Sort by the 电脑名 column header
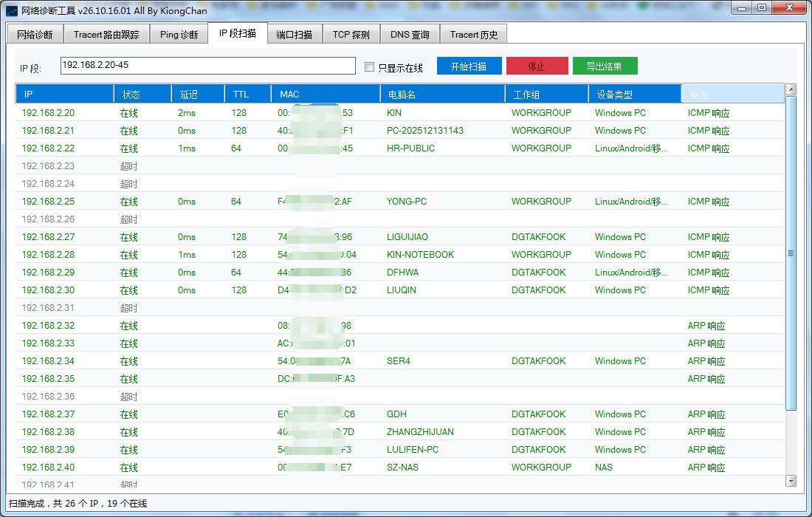This screenshot has height=517, width=812. pyautogui.click(x=443, y=95)
